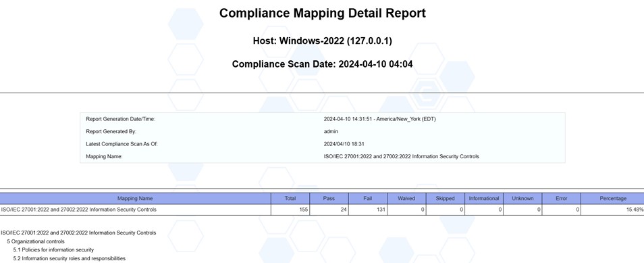Click the ISO/IEC 27001:2022 tree root entry

click(x=78, y=233)
